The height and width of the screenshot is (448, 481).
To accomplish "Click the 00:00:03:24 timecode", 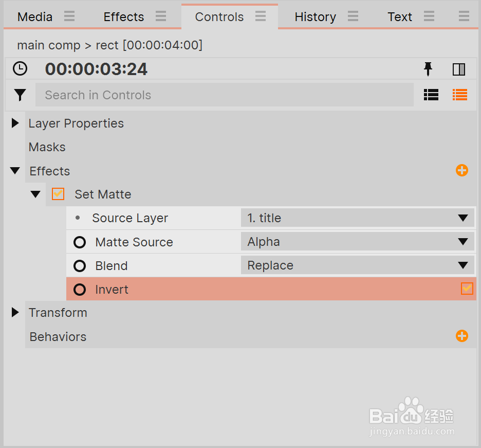I will 96,69.
